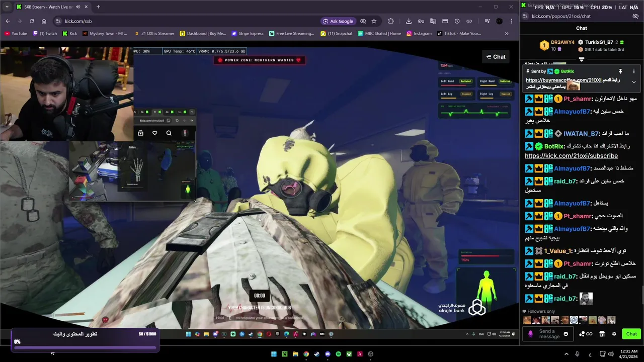Open the YouTube bookmark
This screenshot has height=362, width=644.
pos(16,34)
